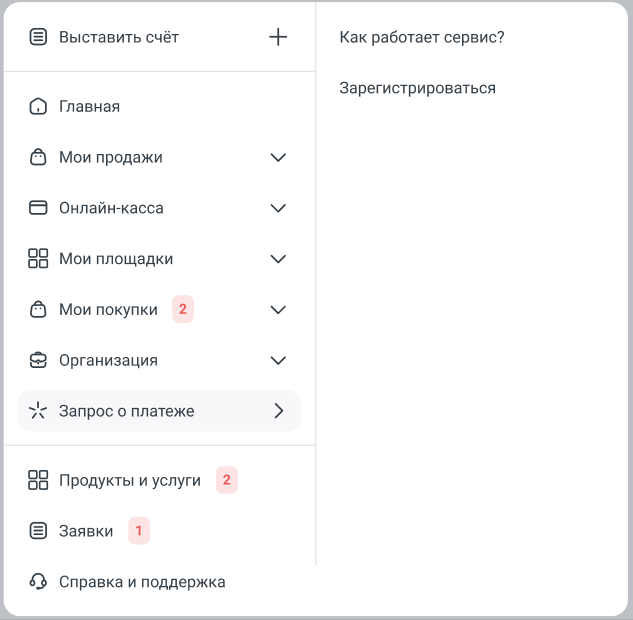Click the card icon beside Онлайн-касса

[x=38, y=208]
